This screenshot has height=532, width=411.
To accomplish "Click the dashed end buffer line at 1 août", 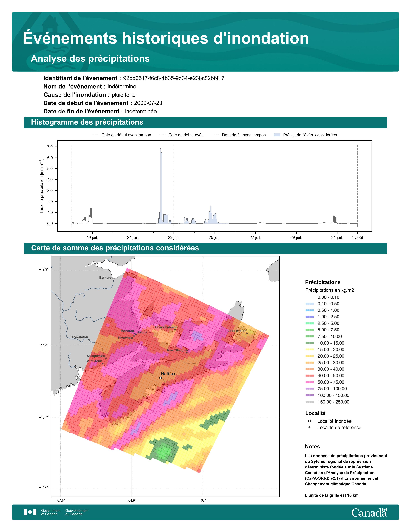I will (357, 186).
